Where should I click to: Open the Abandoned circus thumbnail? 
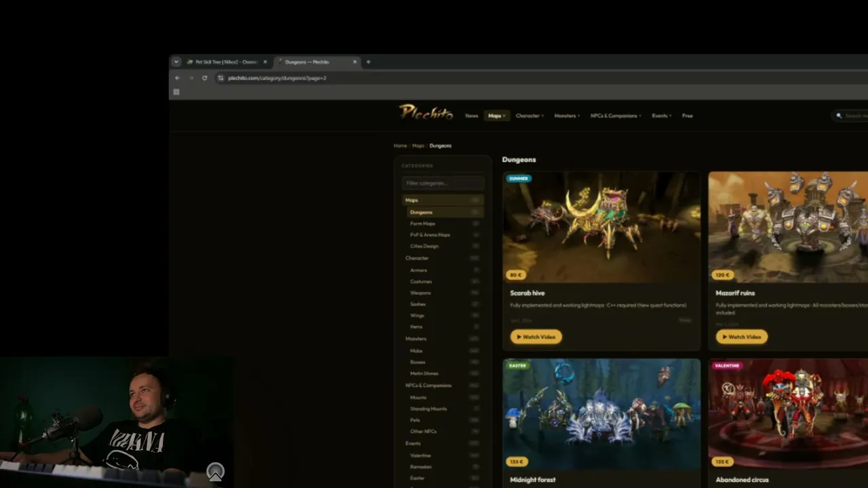pyautogui.click(x=788, y=415)
